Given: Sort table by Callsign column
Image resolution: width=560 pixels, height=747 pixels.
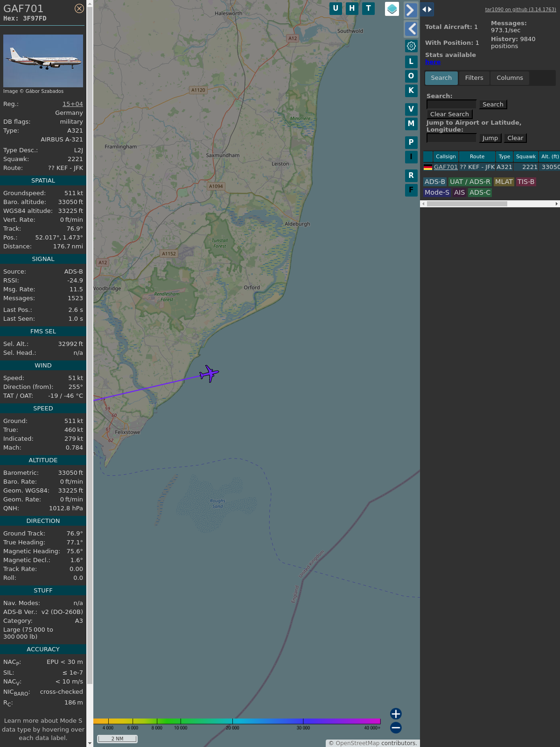Looking at the screenshot, I should click(446, 156).
